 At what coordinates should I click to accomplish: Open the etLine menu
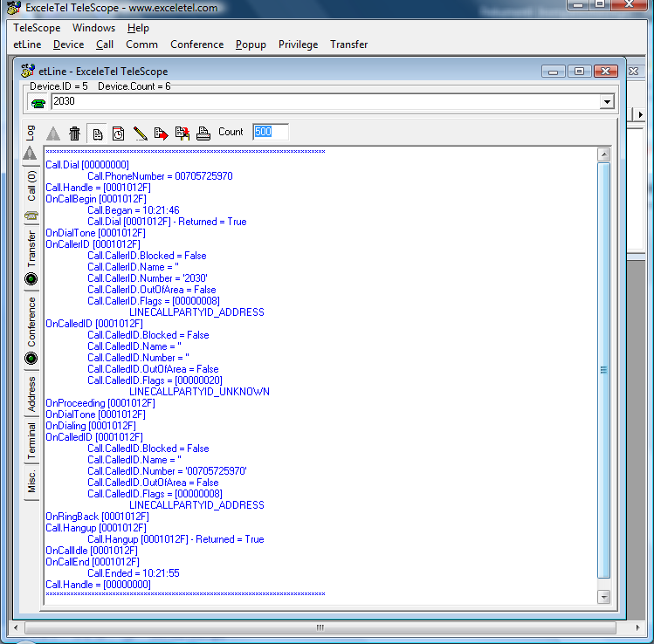point(27,45)
